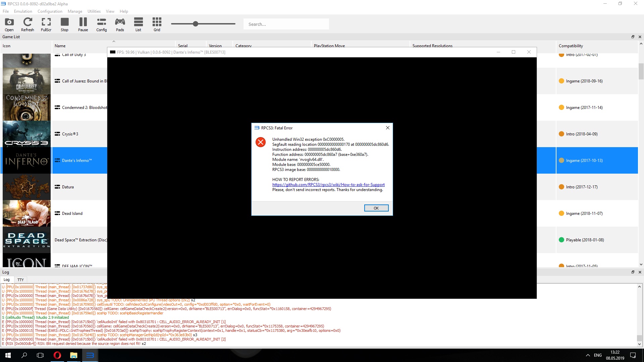Click config icon beside Dead Island

tap(57, 213)
